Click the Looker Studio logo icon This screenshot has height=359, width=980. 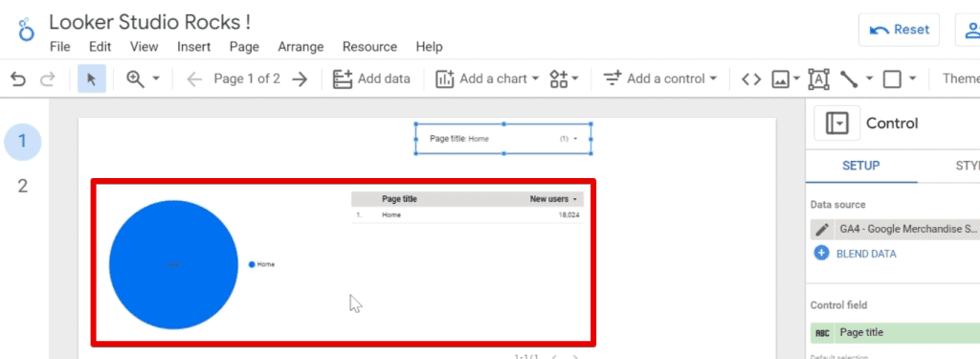pos(26,30)
